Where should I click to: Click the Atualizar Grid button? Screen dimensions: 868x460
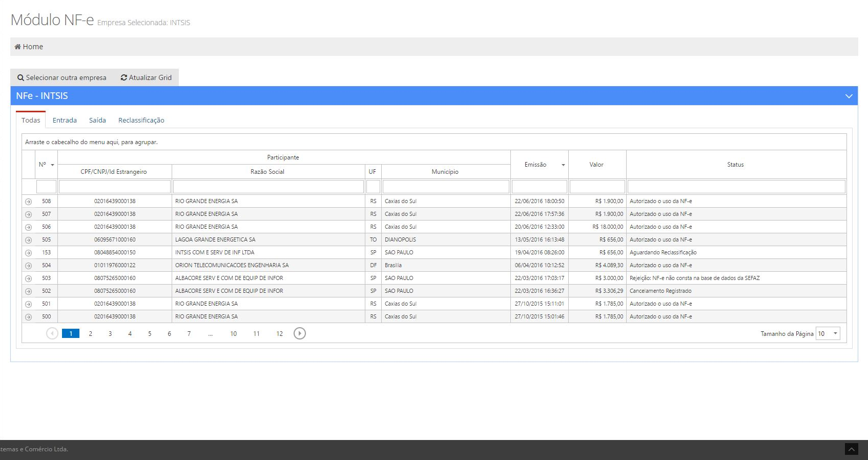click(146, 77)
